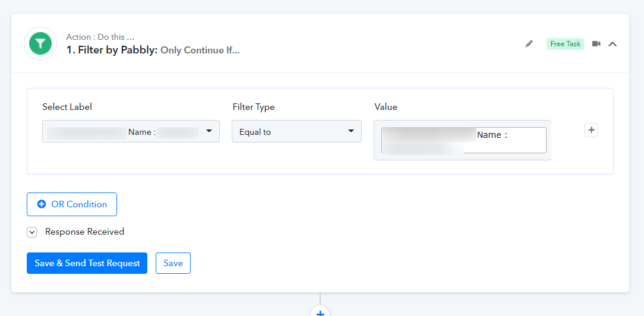This screenshot has height=316, width=644.
Task: Add a new step with the bottom plus icon
Action: [320, 312]
